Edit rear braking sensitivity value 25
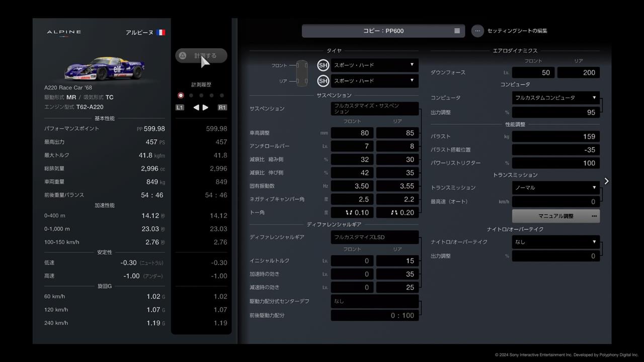Image resolution: width=644 pixels, height=362 pixels. pos(397,288)
